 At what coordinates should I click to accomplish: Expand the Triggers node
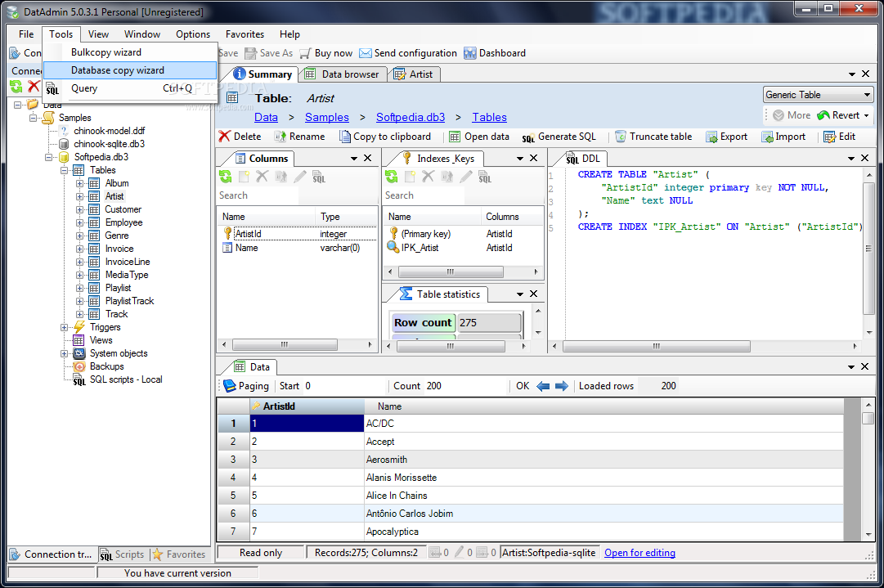click(65, 328)
